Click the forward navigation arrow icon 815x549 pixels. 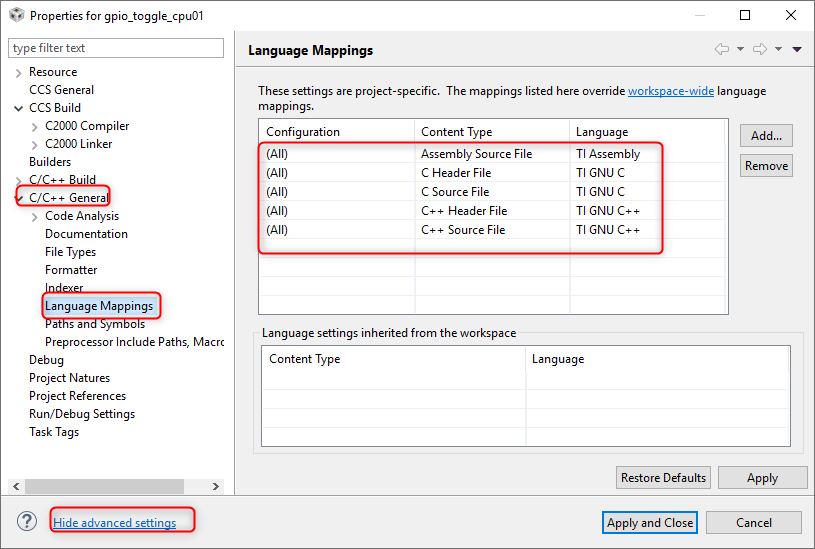point(760,50)
